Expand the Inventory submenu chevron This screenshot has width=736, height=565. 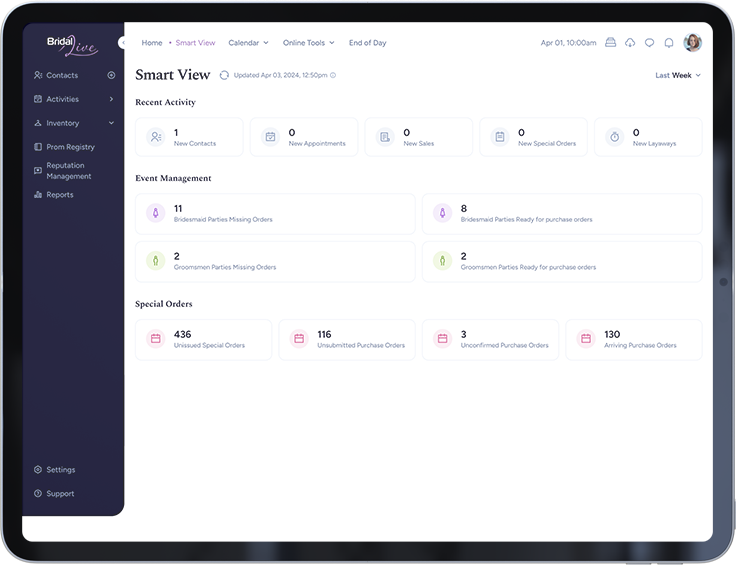coord(111,123)
